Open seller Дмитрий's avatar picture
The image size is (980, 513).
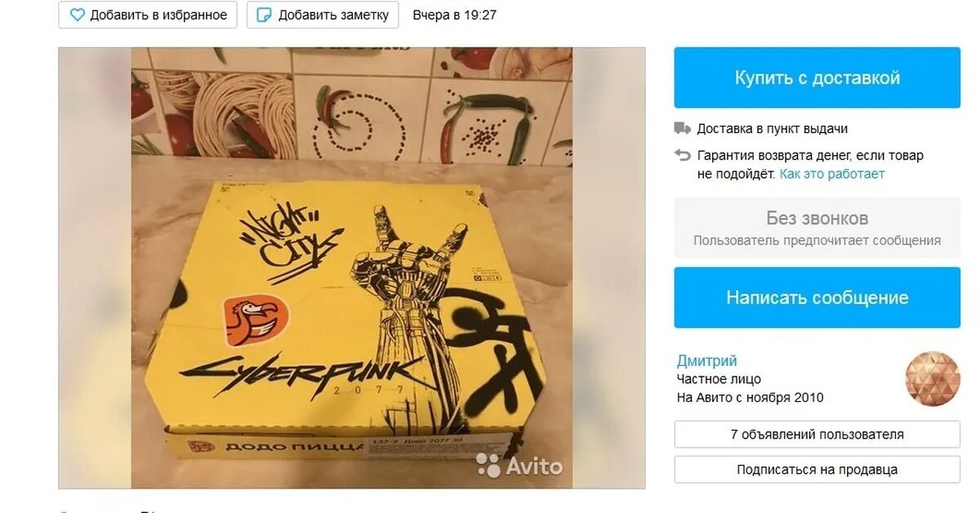coord(933,378)
